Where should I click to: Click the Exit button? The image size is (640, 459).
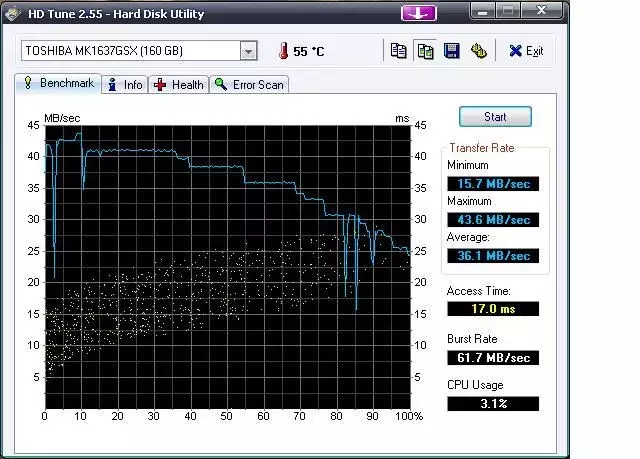pyautogui.click(x=526, y=51)
